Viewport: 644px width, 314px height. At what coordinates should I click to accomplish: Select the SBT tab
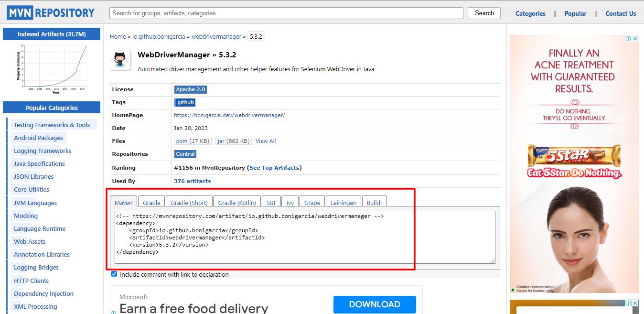271,203
